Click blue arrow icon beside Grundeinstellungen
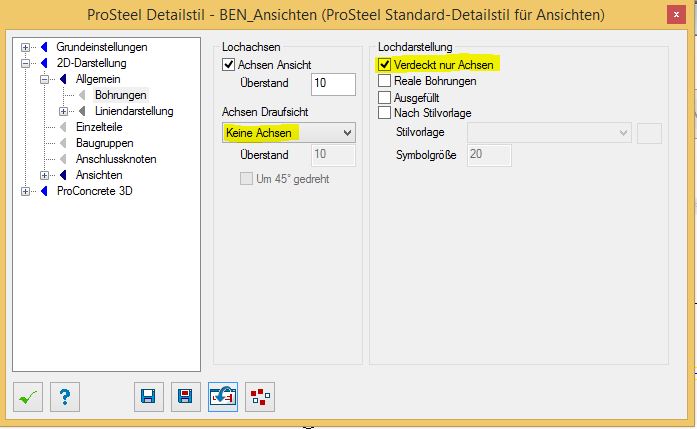This screenshot has height=429, width=697. (44, 47)
